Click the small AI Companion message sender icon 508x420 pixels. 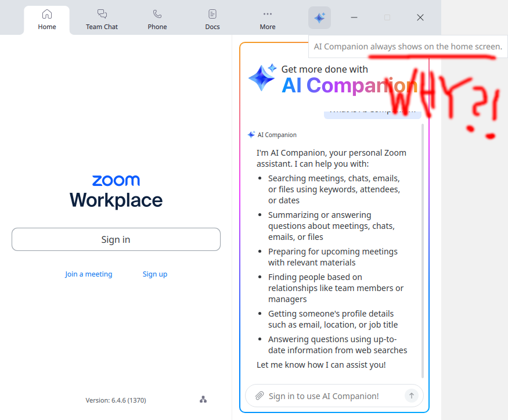[251, 135]
